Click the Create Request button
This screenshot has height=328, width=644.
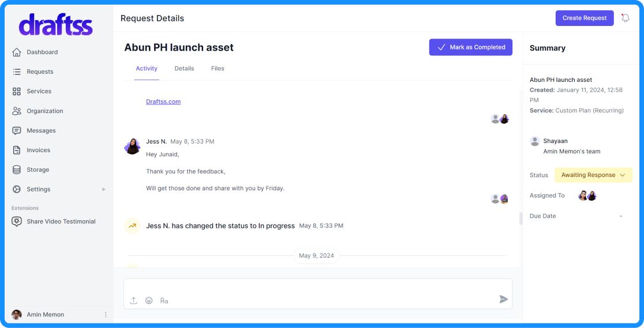(x=584, y=18)
